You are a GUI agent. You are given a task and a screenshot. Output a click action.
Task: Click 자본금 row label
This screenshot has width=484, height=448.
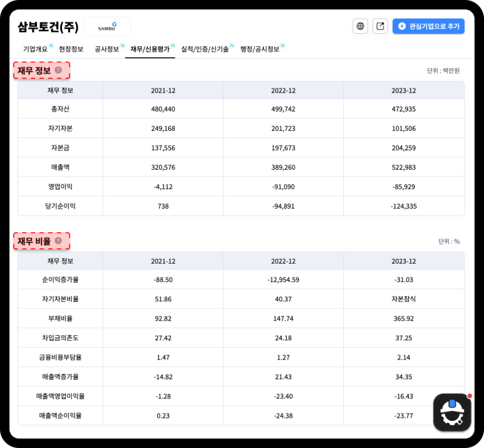tap(60, 148)
